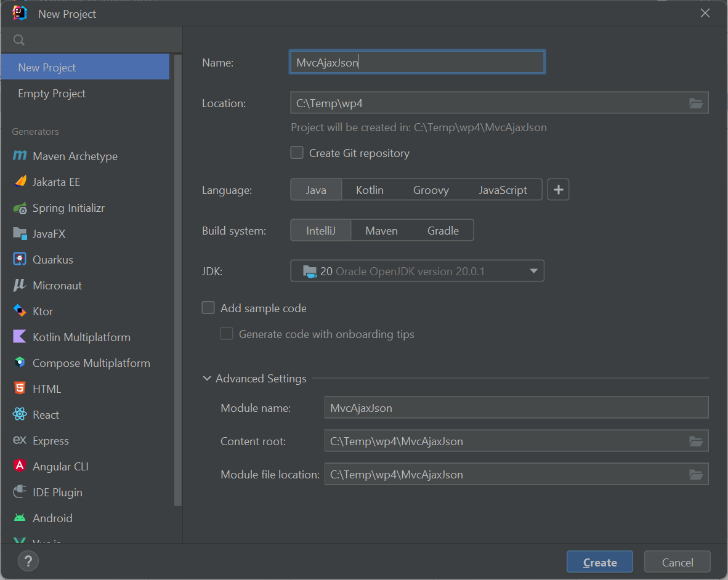
Task: Click the project Name input field
Action: (x=417, y=62)
